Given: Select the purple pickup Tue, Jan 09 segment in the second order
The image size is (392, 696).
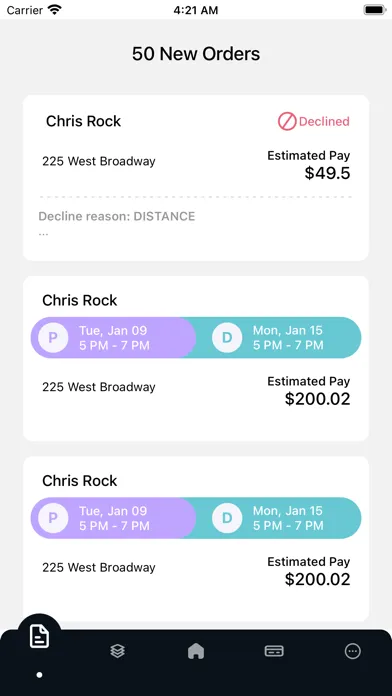Looking at the screenshot, I should pos(113,338).
